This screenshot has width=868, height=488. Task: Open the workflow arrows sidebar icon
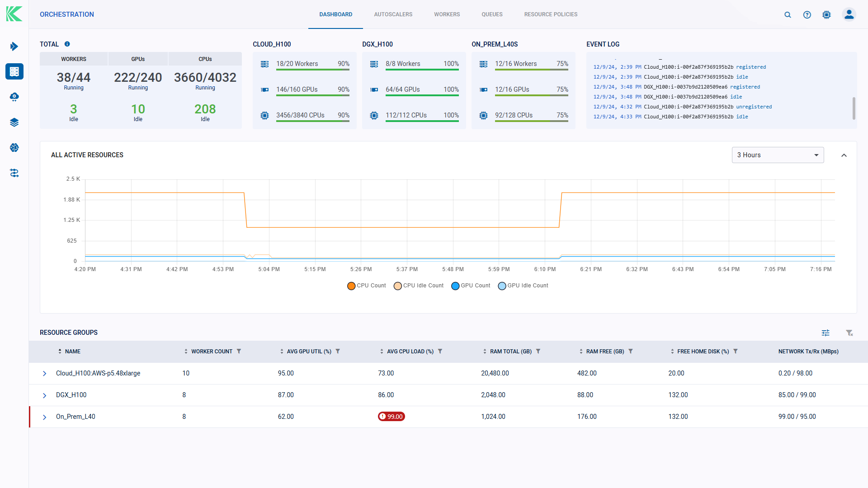(x=14, y=173)
